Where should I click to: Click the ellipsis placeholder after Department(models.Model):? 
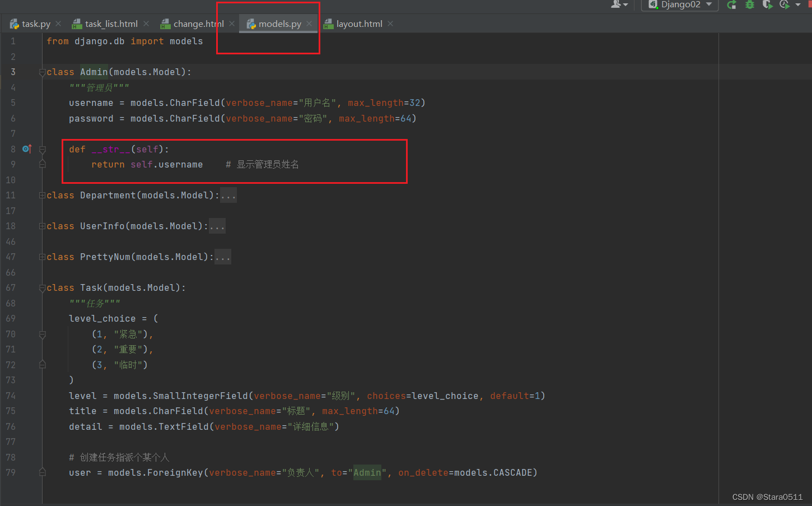[x=228, y=195]
